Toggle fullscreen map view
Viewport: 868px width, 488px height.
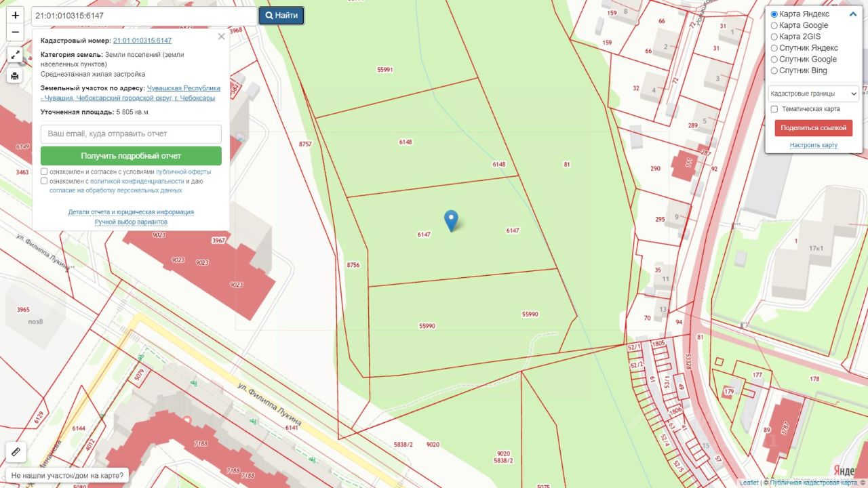(15, 55)
